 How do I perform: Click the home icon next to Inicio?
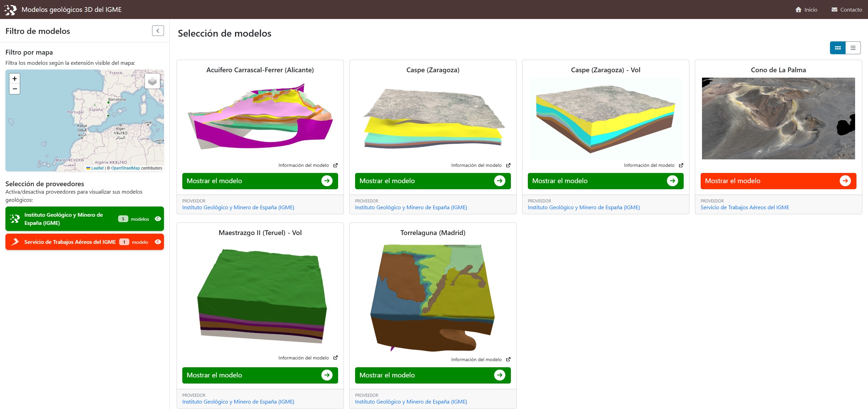click(x=798, y=9)
